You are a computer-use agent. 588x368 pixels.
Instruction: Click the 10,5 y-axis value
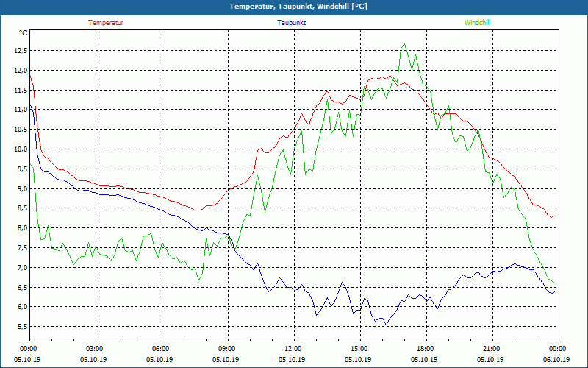[x=21, y=130]
